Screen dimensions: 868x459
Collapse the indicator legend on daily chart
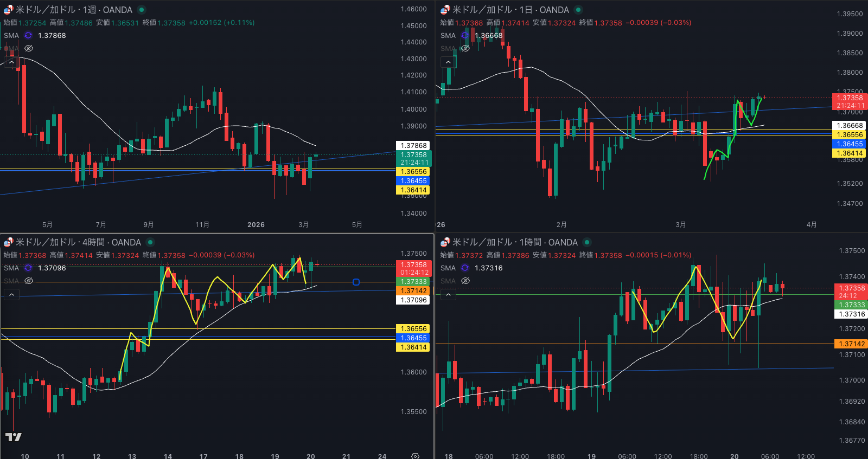pos(448,62)
